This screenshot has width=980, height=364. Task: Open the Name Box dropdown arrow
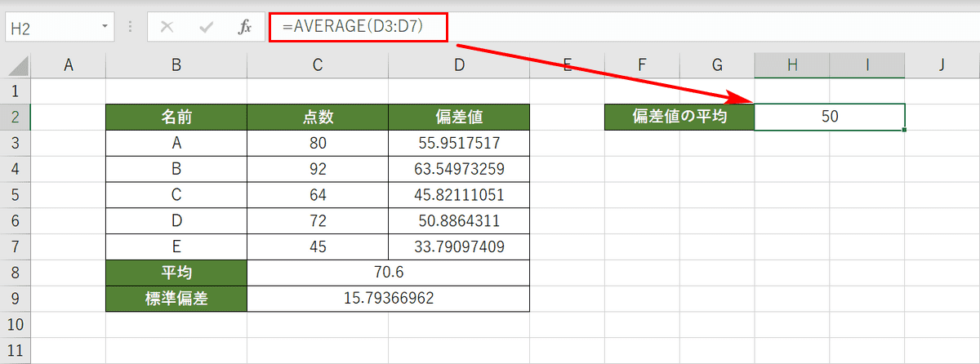pyautogui.click(x=105, y=27)
